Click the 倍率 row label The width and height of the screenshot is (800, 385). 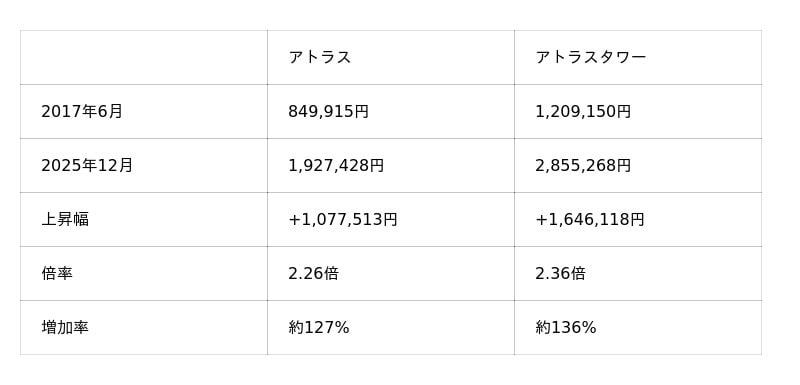coord(57,273)
